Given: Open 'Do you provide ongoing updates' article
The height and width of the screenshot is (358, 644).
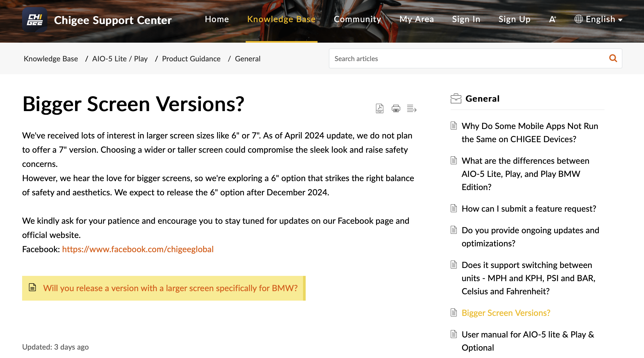Looking at the screenshot, I should click(530, 237).
